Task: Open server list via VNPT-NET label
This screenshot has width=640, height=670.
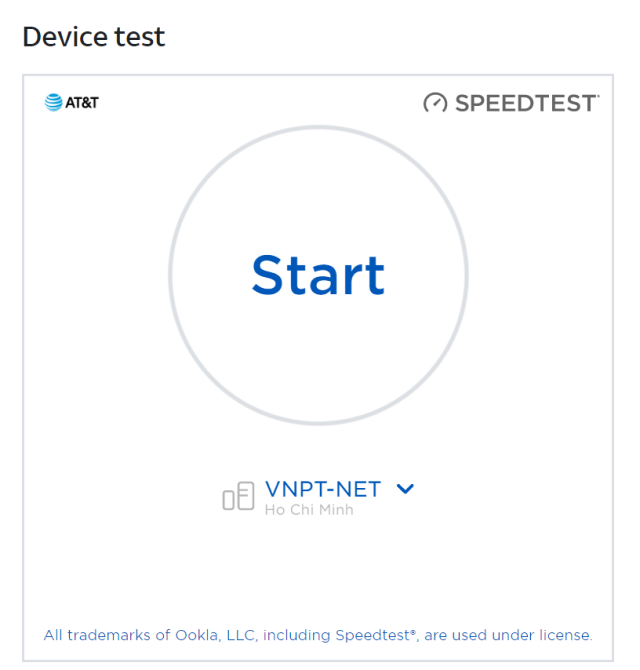Action: pyautogui.click(x=323, y=489)
